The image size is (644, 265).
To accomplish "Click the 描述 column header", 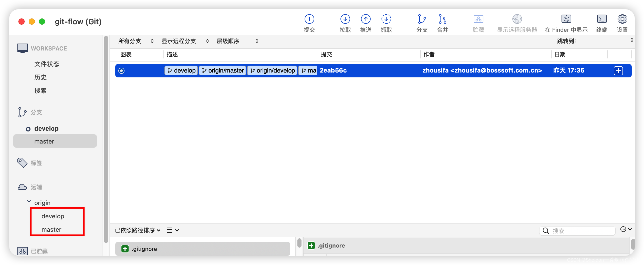I will (x=172, y=54).
